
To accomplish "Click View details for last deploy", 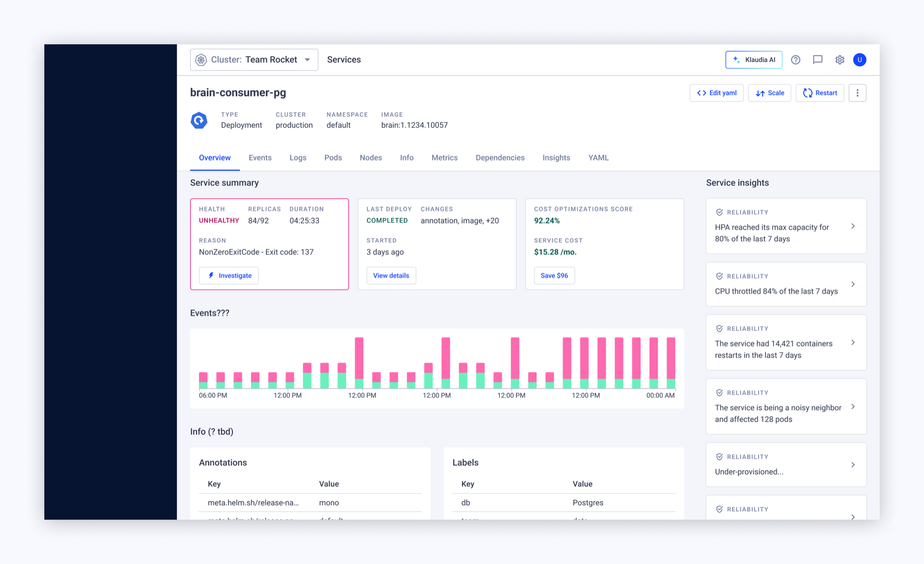I will pos(391,276).
